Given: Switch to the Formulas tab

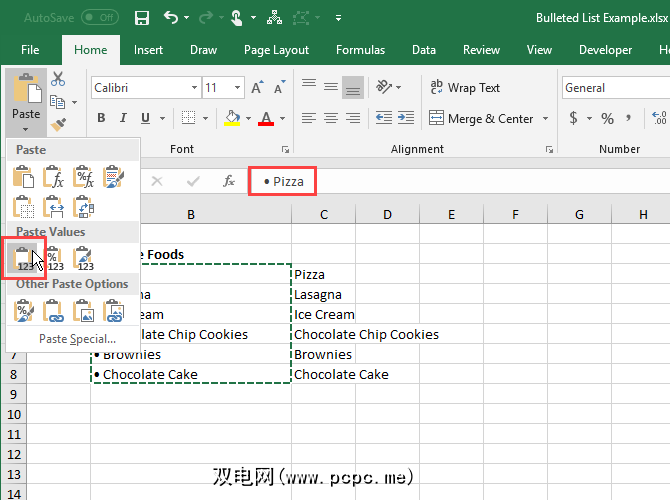Looking at the screenshot, I should click(x=360, y=50).
